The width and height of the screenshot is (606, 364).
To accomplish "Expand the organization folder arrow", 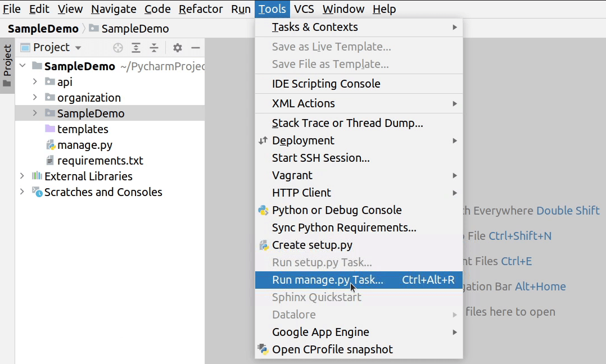I will coord(35,98).
